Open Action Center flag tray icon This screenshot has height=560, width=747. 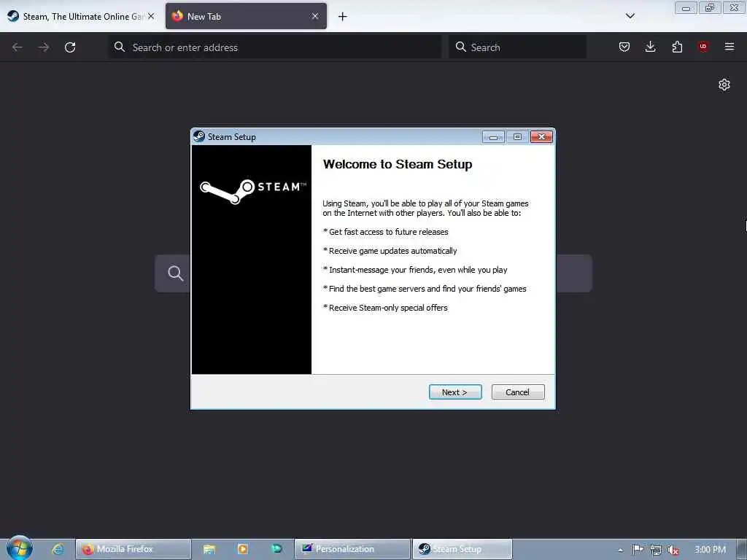pos(638,550)
